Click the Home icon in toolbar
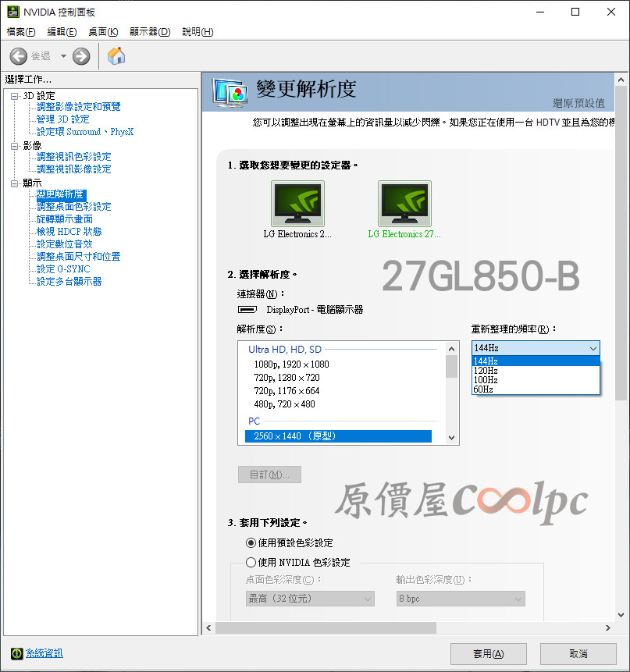The width and height of the screenshot is (630, 672). click(x=116, y=56)
